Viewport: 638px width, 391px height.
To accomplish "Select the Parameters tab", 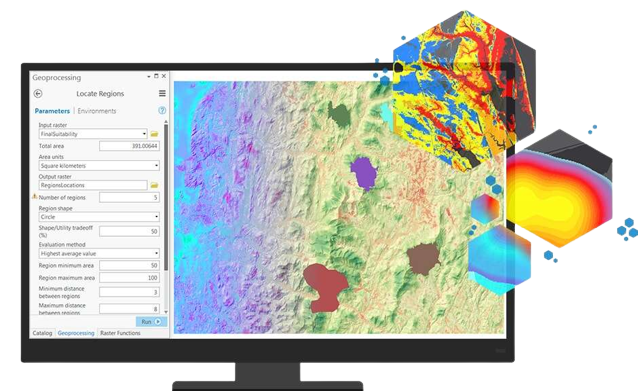I will 52,111.
